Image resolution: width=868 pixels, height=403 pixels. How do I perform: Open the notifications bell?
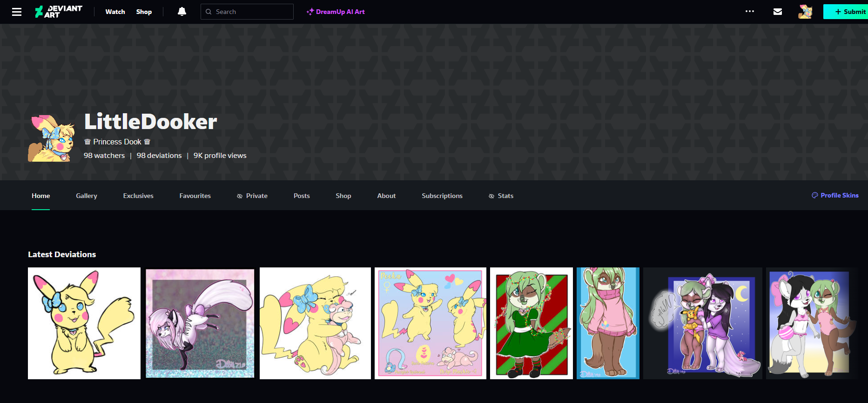182,12
